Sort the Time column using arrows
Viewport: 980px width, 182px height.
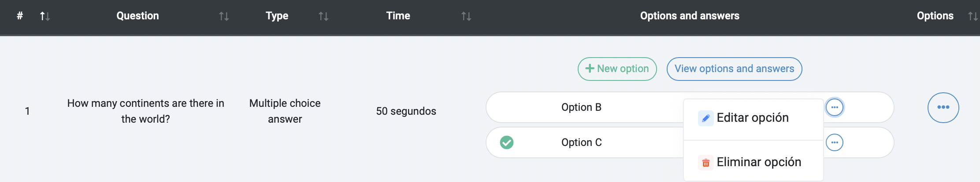pyautogui.click(x=466, y=16)
